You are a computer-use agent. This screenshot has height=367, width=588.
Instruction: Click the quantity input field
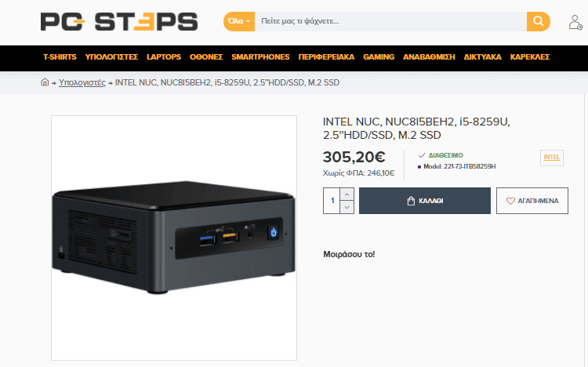click(332, 201)
